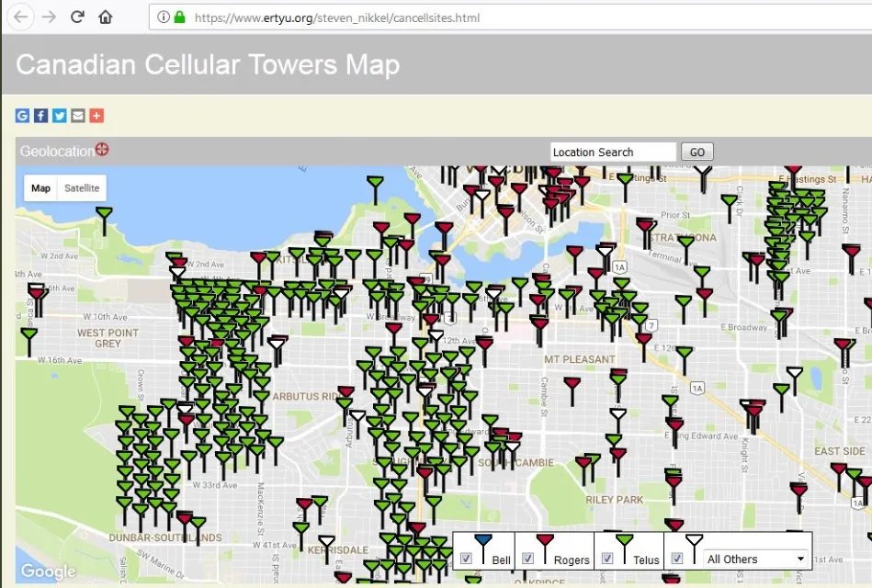872x588 pixels.
Task: Click the KERRISDALE map label
Action: 338,549
